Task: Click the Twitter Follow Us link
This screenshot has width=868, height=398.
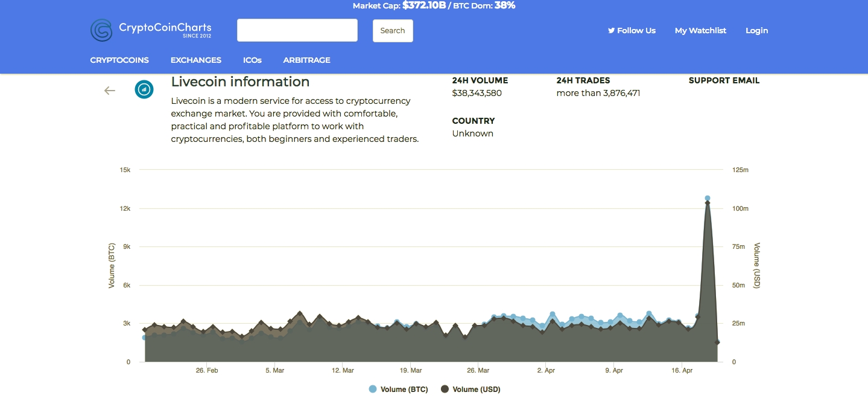Action: [632, 30]
